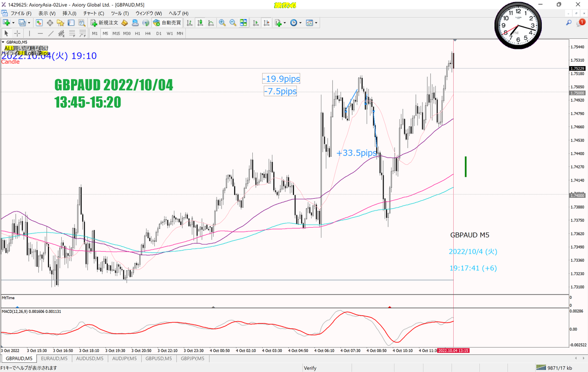Switch to the GBPJPY,M5 chart tab
588x372 pixels.
pos(192,358)
